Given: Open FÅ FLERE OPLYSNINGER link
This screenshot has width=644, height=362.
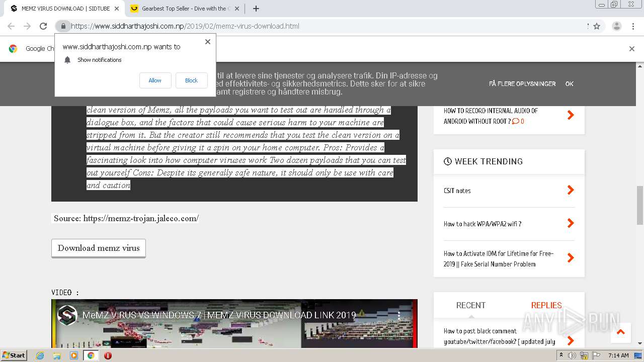Looking at the screenshot, I should [x=522, y=84].
